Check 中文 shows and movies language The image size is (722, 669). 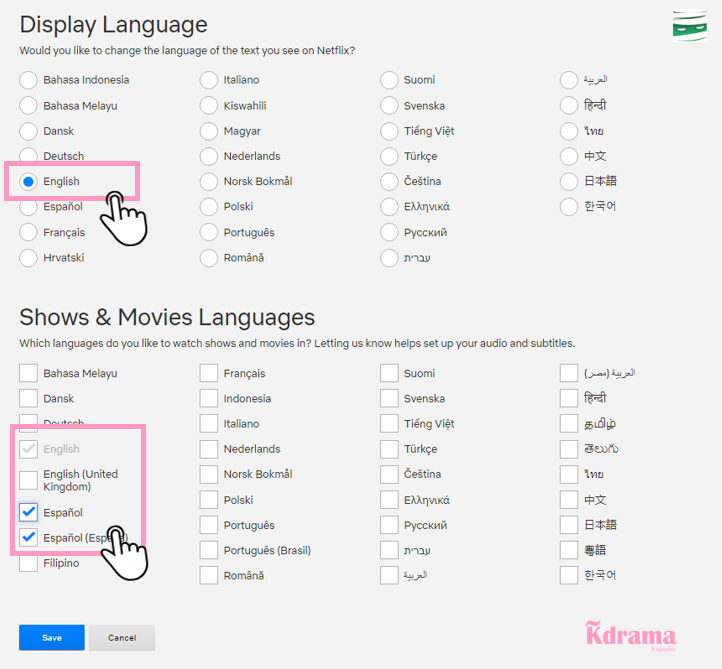click(x=569, y=500)
